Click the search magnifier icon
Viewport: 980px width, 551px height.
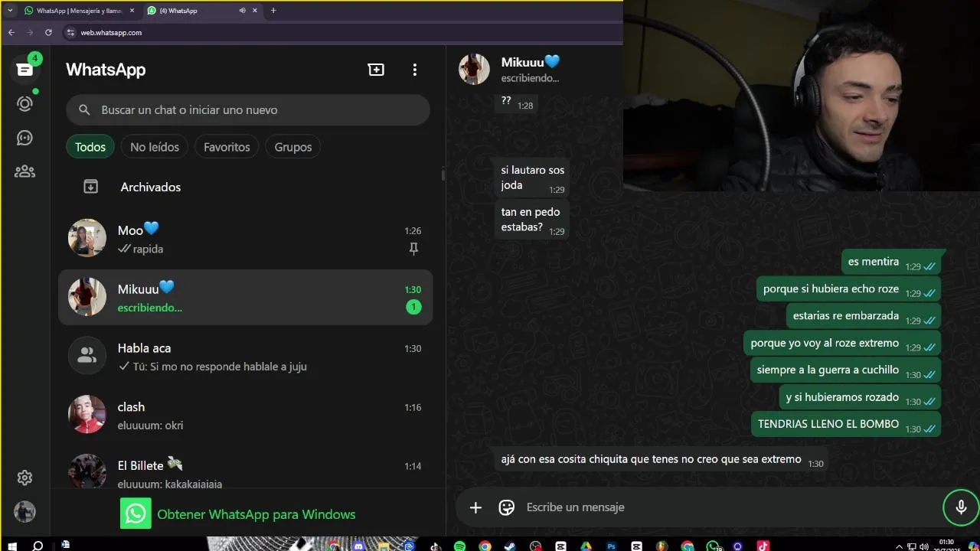point(84,110)
